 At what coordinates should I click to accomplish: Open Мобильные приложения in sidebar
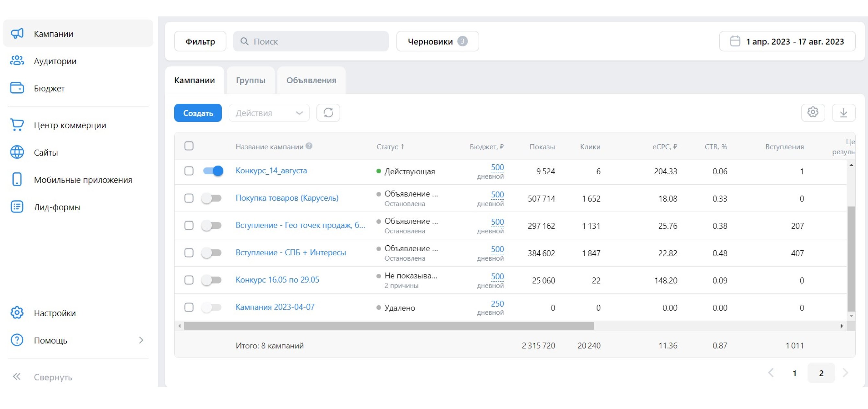83,180
